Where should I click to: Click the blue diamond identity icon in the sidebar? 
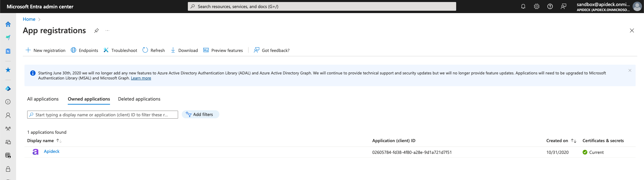8,88
